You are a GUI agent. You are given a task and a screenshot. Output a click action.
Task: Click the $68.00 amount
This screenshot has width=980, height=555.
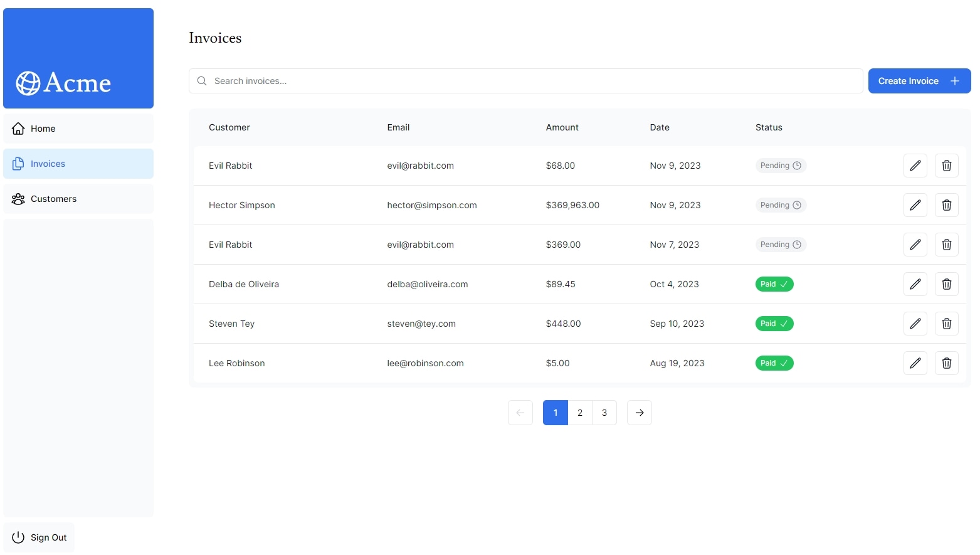click(x=560, y=166)
